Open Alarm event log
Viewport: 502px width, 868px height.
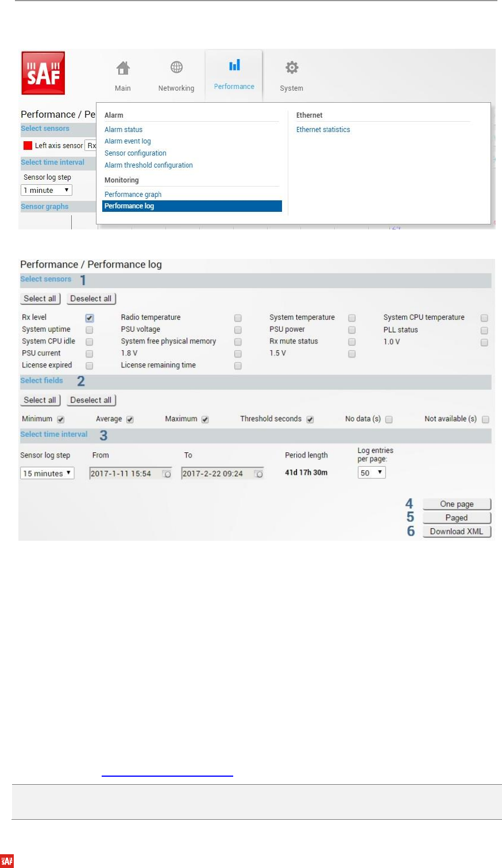pos(128,141)
